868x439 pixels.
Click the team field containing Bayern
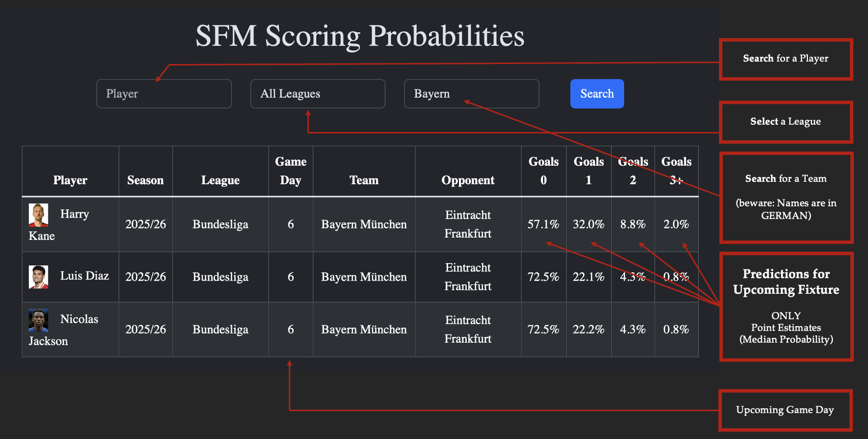point(471,94)
